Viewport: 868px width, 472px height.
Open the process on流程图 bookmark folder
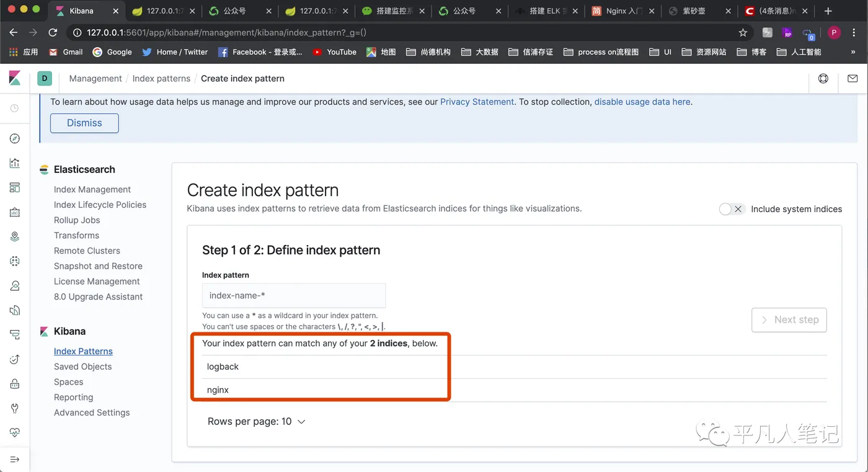(x=601, y=52)
